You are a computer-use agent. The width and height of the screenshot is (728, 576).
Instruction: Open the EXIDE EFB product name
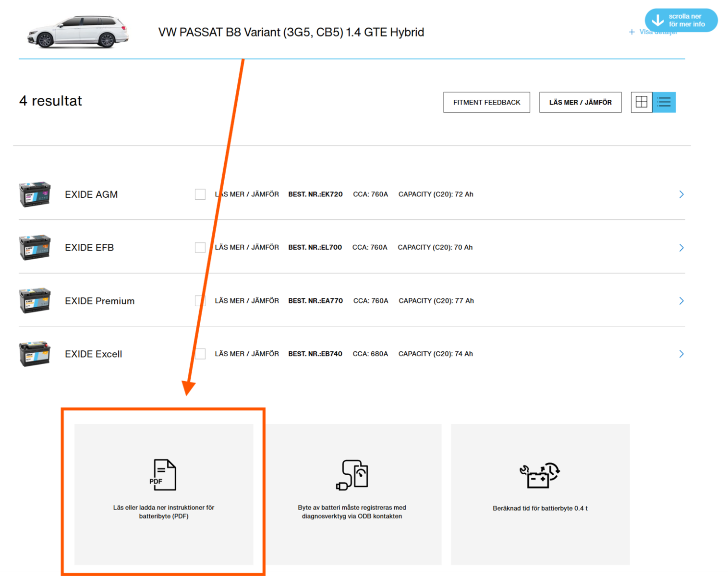click(89, 248)
